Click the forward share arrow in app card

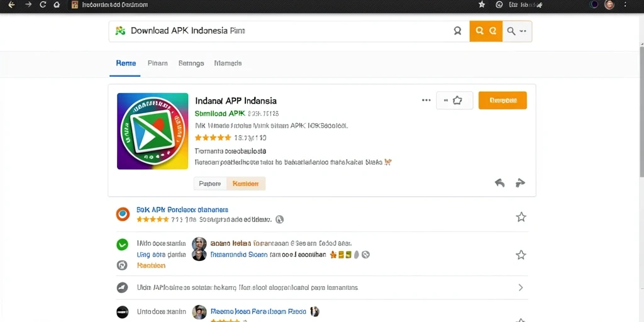(520, 183)
